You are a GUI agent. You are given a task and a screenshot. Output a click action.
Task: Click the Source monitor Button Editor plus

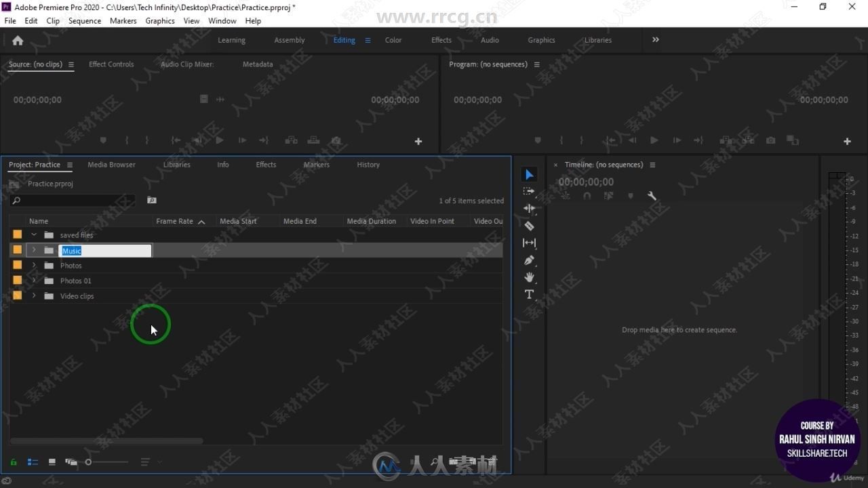[418, 141]
